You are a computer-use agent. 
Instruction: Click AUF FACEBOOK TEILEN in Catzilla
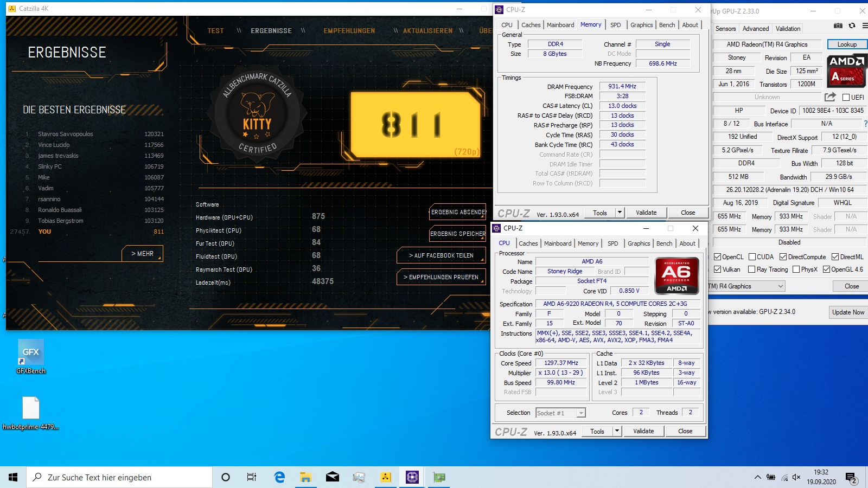click(x=441, y=255)
